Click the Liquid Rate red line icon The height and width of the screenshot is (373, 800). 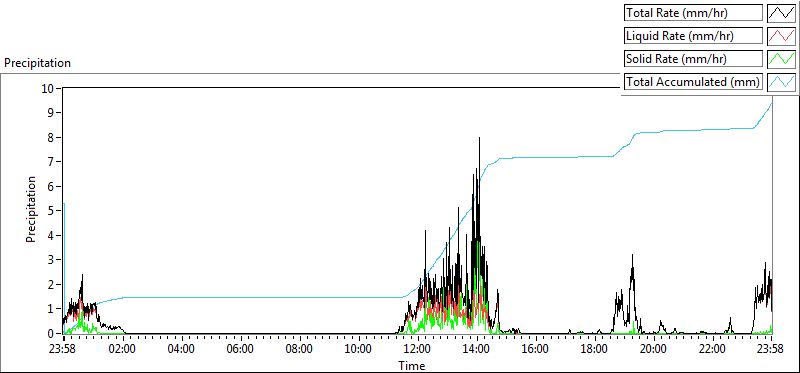(781, 36)
